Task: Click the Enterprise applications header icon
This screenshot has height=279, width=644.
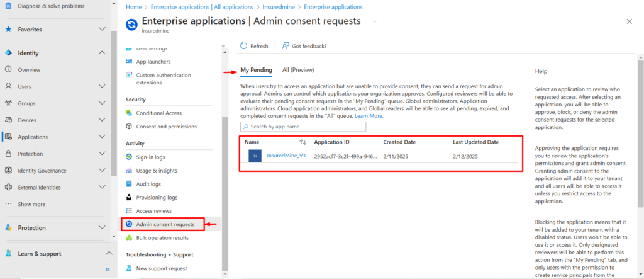Action: tap(131, 25)
